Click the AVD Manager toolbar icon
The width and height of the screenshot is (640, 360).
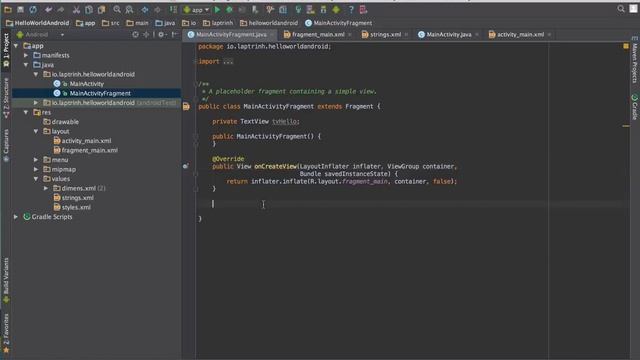click(311, 9)
